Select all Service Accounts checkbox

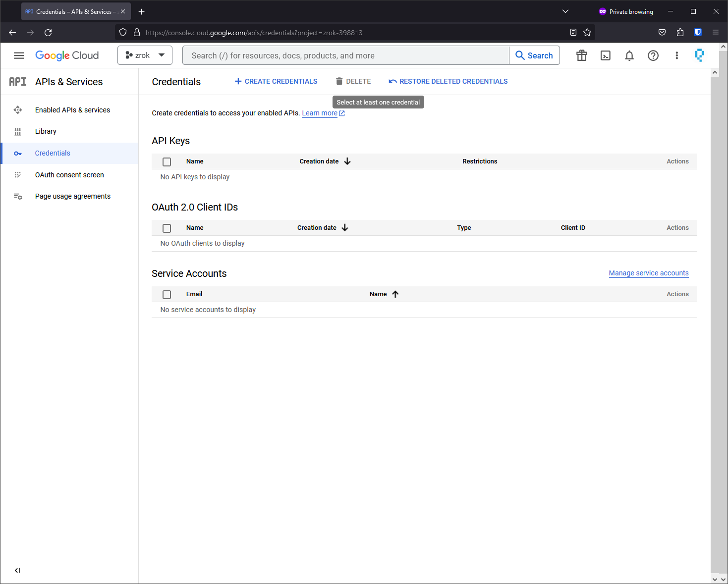[167, 295]
